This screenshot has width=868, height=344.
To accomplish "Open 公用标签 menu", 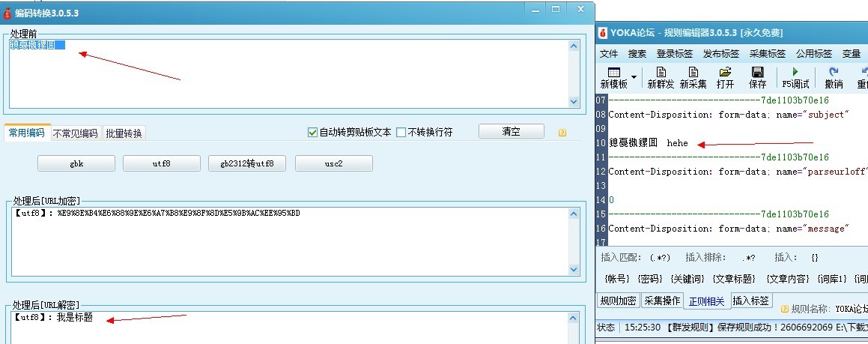I will [x=814, y=54].
